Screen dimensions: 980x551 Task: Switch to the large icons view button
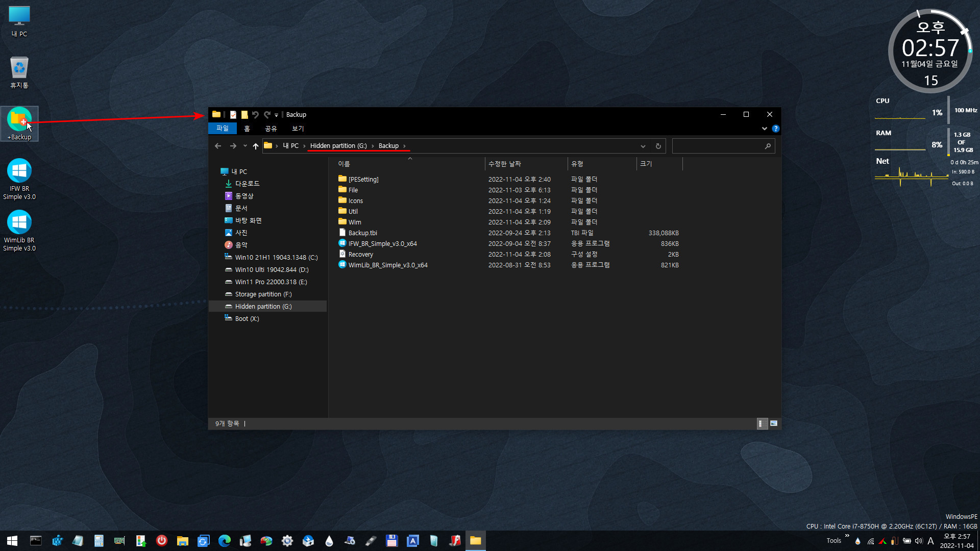774,423
